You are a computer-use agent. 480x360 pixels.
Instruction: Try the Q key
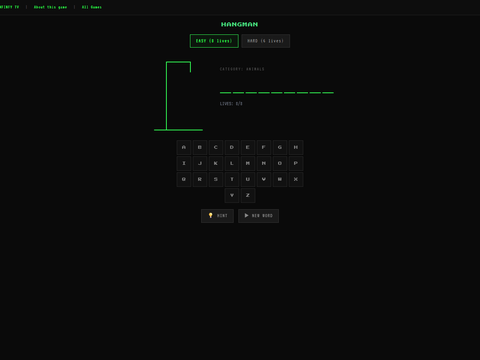184,179
